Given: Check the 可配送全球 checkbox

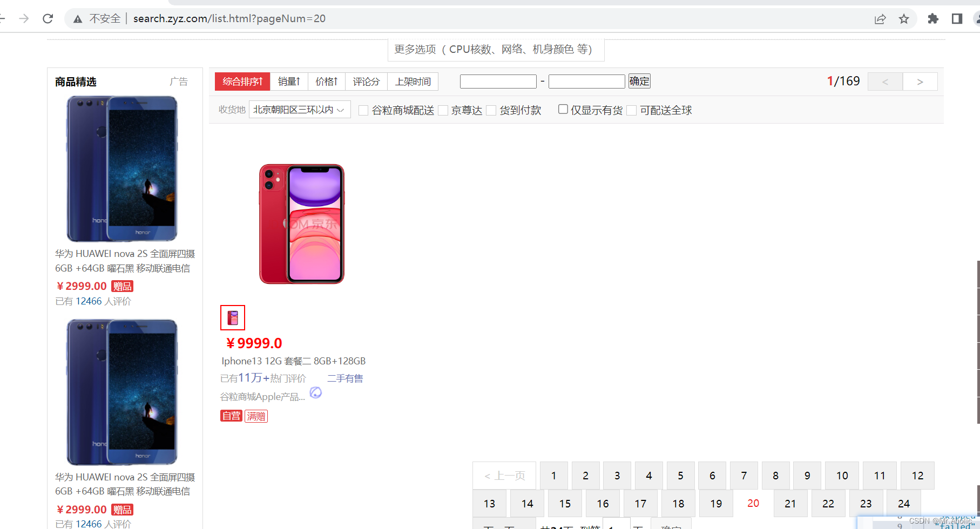Looking at the screenshot, I should (632, 110).
